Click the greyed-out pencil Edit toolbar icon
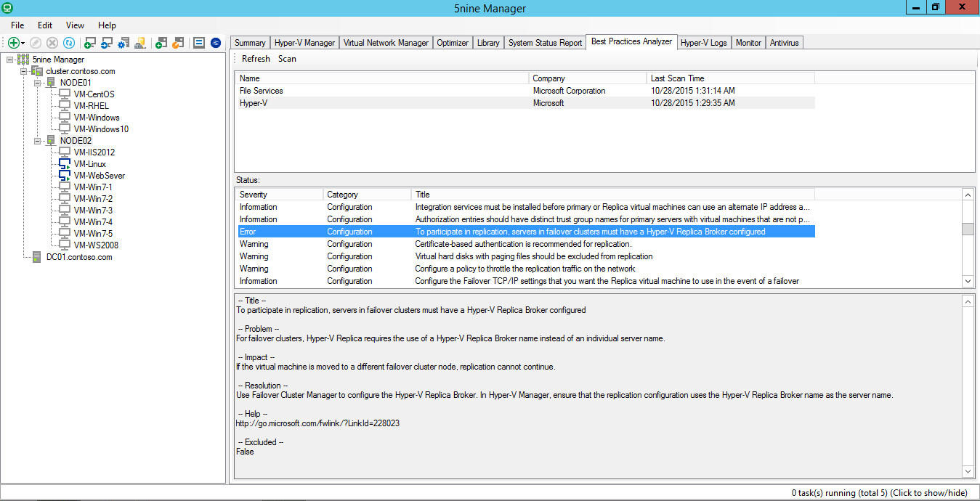This screenshot has width=980, height=501. pos(36,43)
